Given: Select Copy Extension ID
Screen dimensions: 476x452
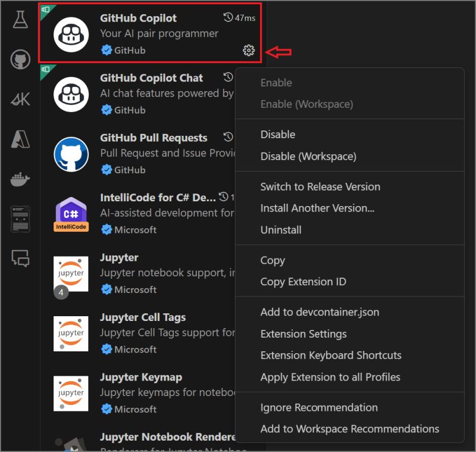Looking at the screenshot, I should tap(303, 281).
